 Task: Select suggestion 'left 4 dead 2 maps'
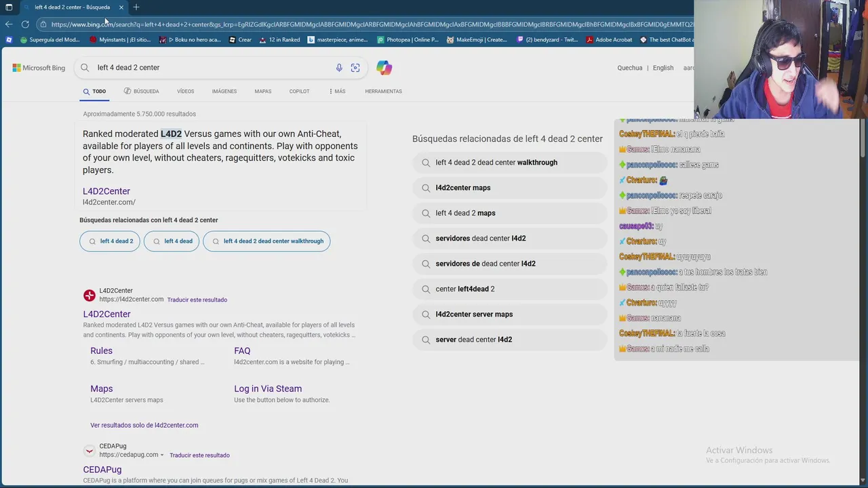pos(509,213)
